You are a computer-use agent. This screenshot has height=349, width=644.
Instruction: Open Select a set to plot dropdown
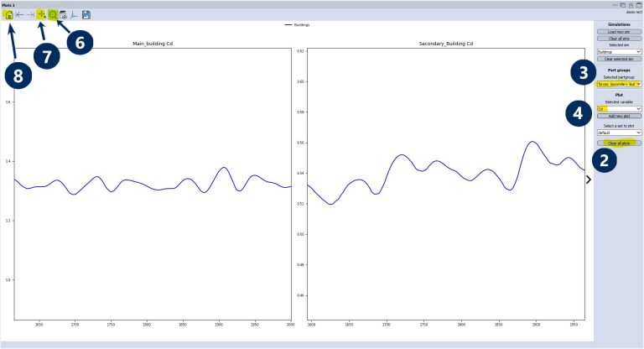pos(619,133)
